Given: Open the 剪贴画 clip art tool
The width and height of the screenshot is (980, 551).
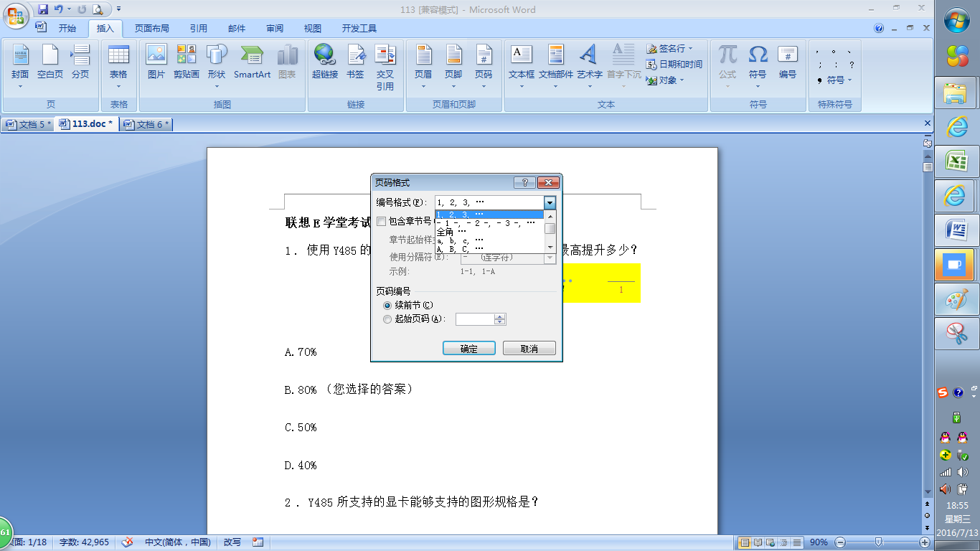Looking at the screenshot, I should coord(187,61).
